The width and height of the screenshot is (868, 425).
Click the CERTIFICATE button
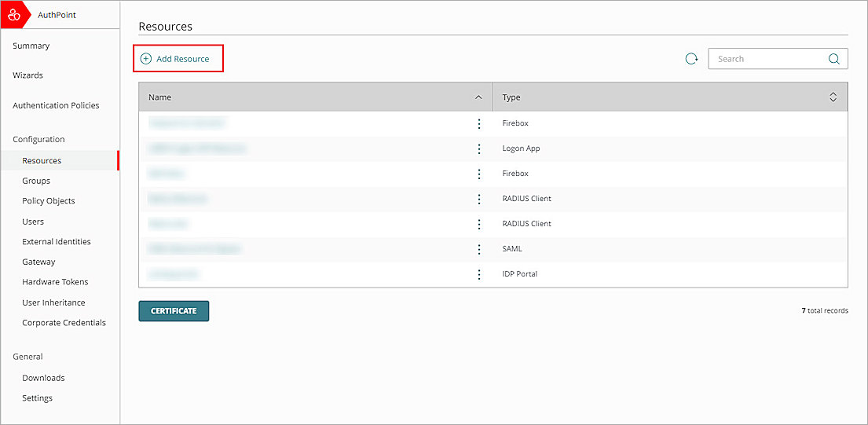coord(174,311)
